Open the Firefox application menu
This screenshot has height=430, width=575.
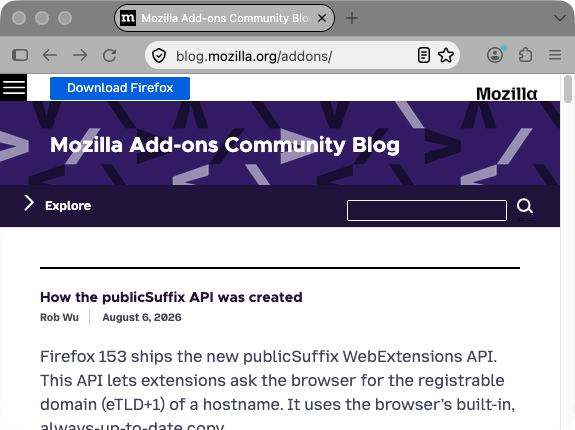tap(555, 55)
